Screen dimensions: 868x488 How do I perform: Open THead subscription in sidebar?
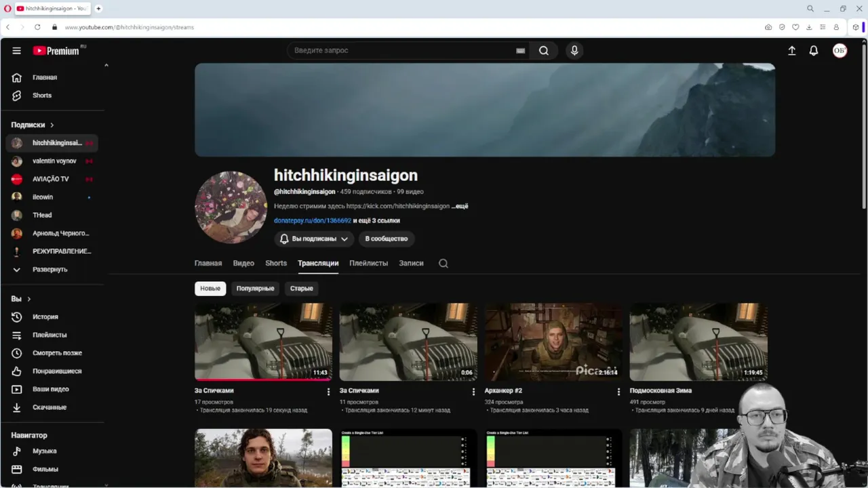52,215
